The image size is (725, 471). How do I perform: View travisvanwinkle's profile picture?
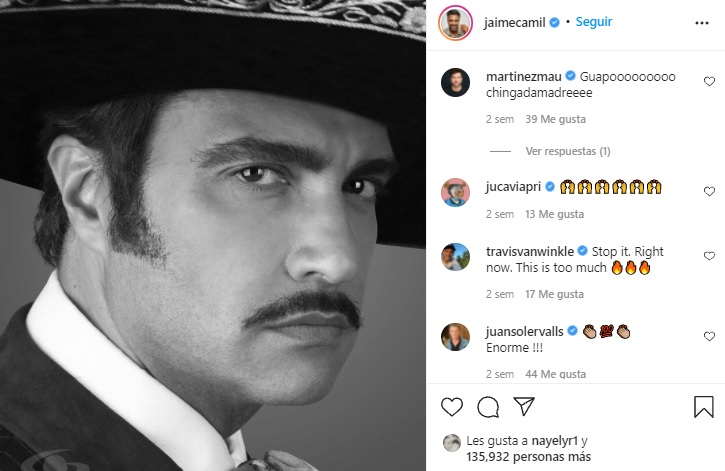[455, 257]
